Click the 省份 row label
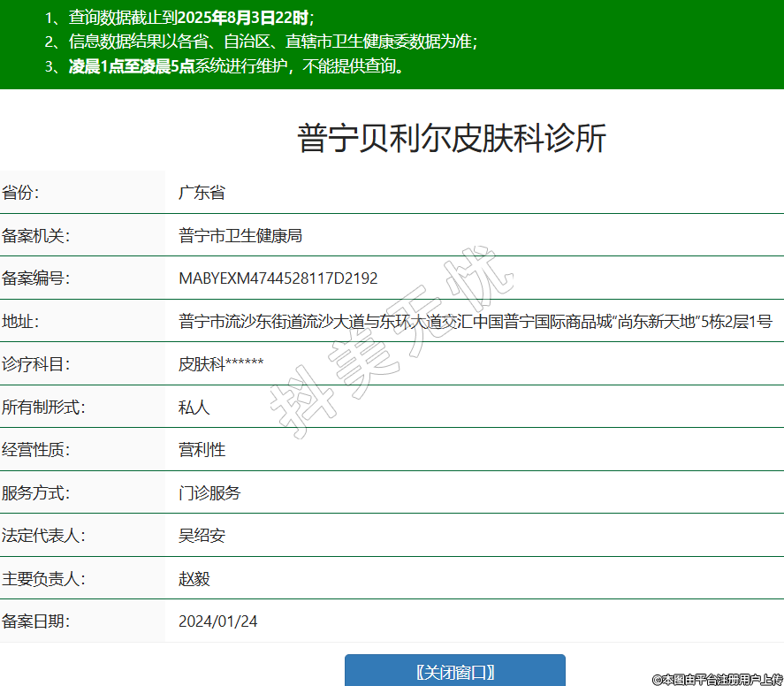The image size is (784, 686). click(20, 193)
